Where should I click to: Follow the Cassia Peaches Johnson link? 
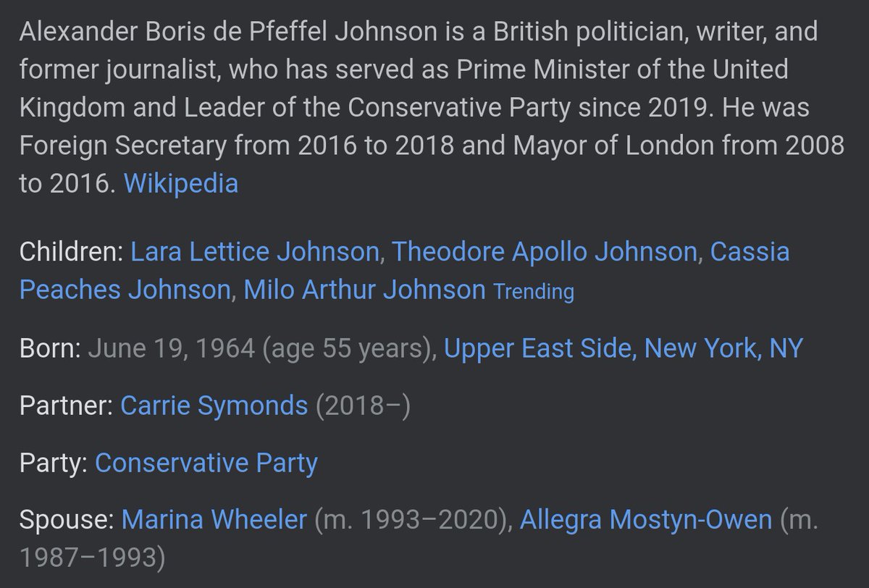click(404, 271)
